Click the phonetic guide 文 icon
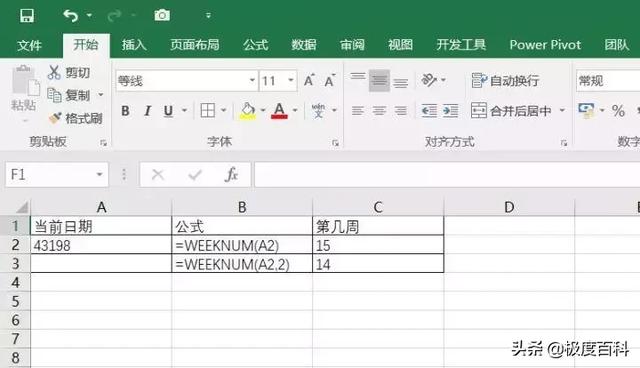The width and height of the screenshot is (640, 368). [x=318, y=111]
